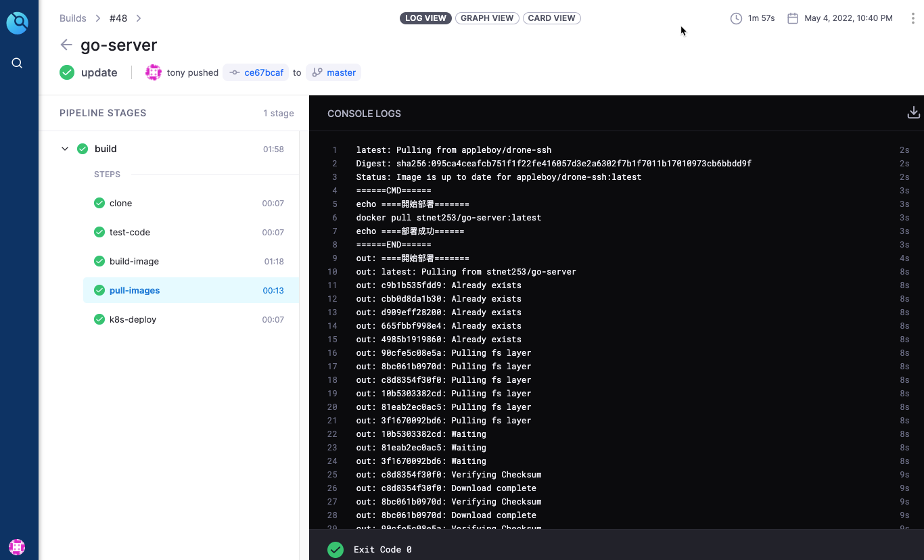The image size is (924, 560).
Task: Collapse the build stage chevron
Action: click(65, 149)
